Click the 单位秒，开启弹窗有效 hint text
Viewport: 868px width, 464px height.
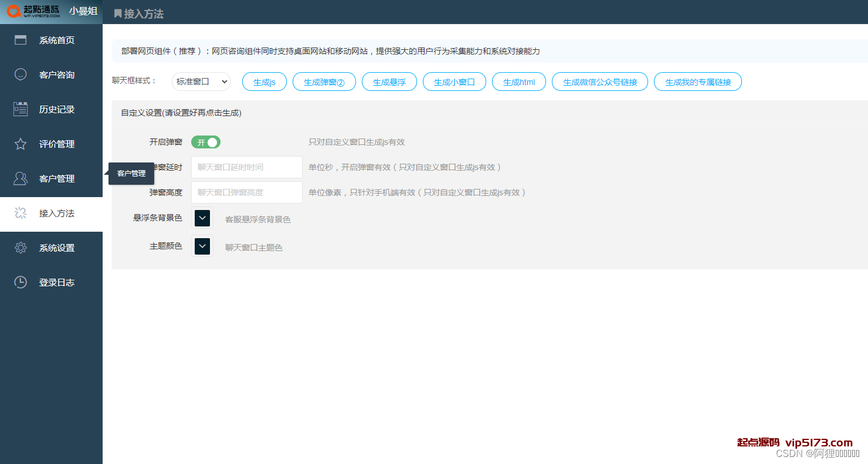405,167
